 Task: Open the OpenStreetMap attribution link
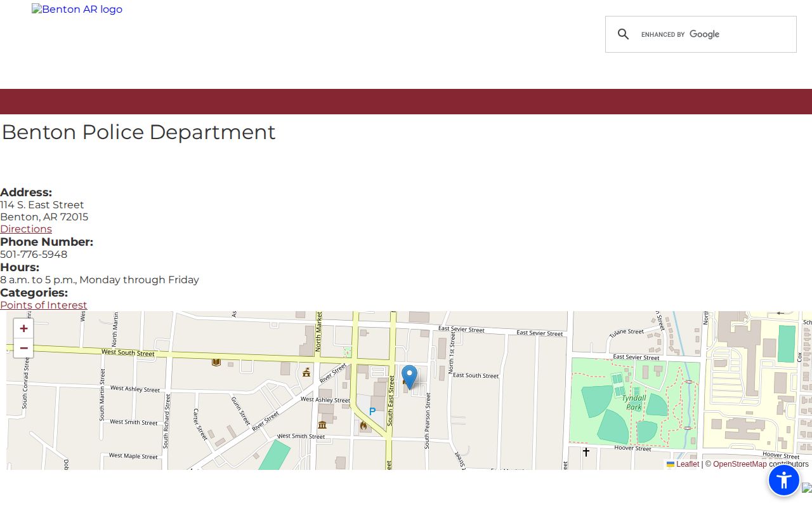(x=740, y=464)
